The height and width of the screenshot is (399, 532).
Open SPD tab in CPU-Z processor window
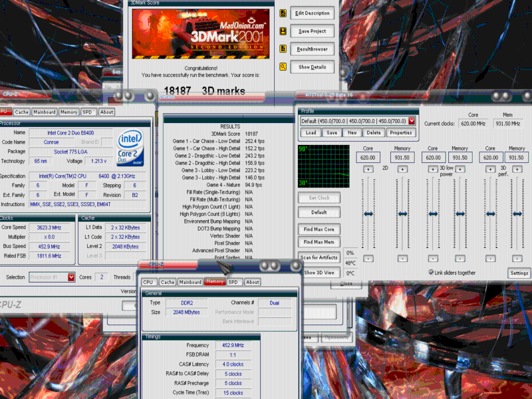pos(88,112)
